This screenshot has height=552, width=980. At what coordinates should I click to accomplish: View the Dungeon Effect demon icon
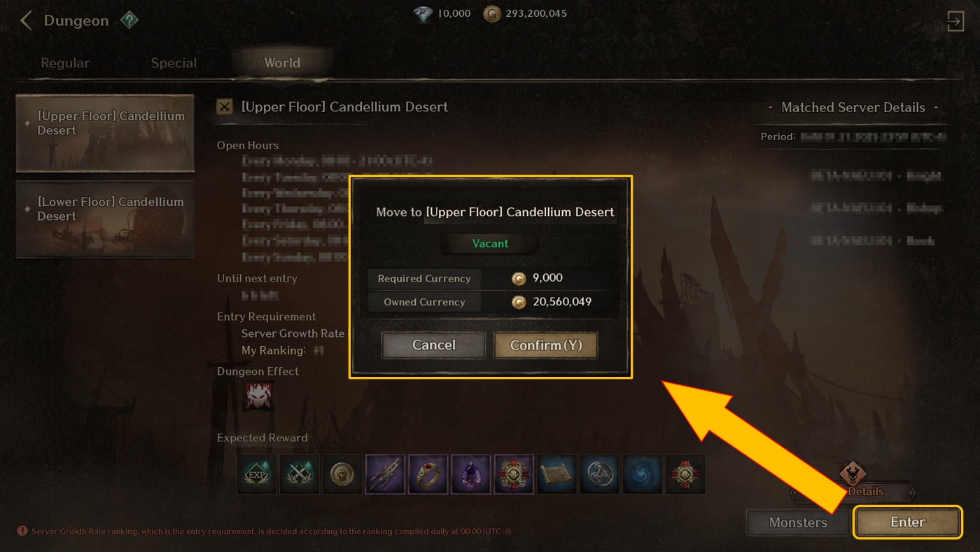click(x=258, y=396)
